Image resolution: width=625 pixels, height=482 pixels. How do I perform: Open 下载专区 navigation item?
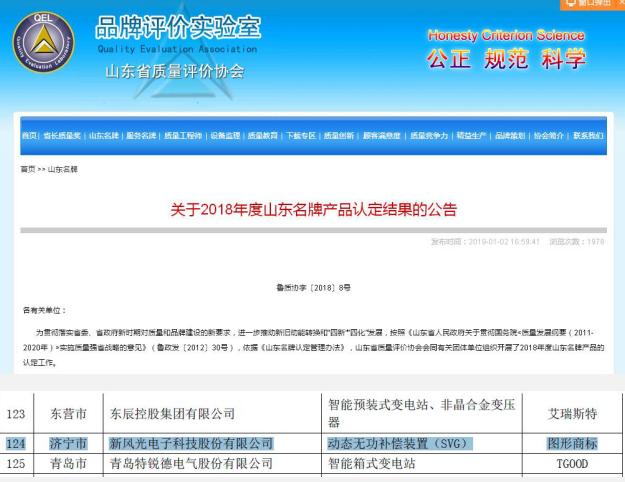[301, 135]
